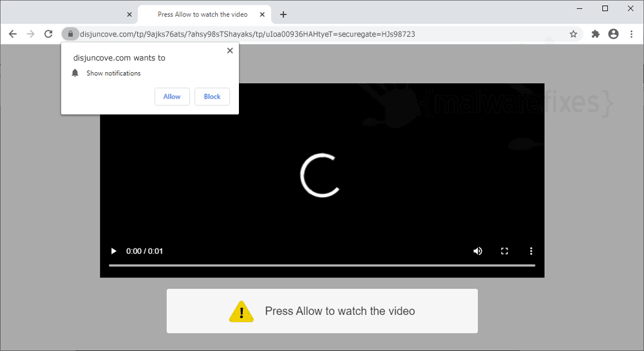Focus the address bar URL
This screenshot has height=351, width=644.
(x=247, y=34)
